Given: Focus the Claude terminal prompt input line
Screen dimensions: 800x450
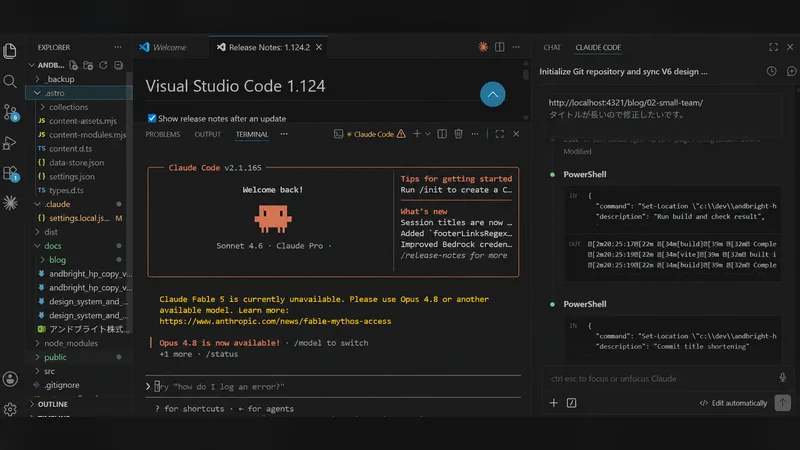Looking at the screenshot, I should 333,386.
